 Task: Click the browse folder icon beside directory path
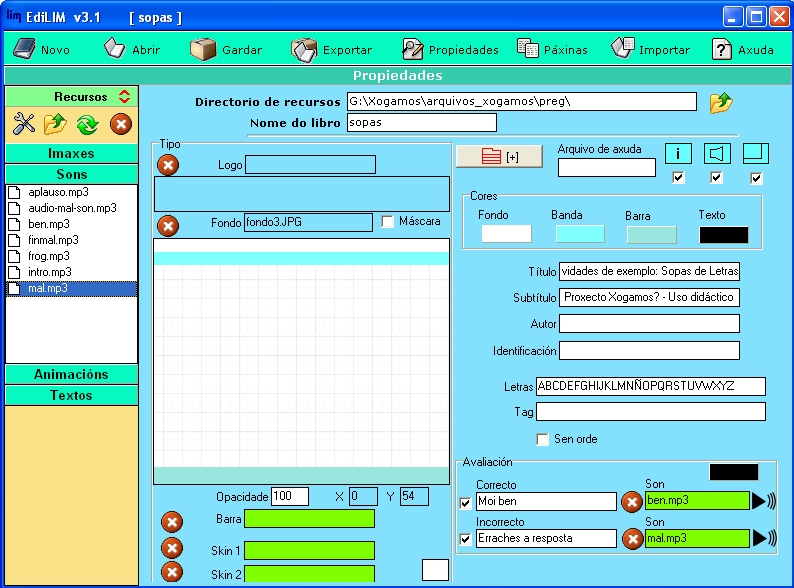721,102
